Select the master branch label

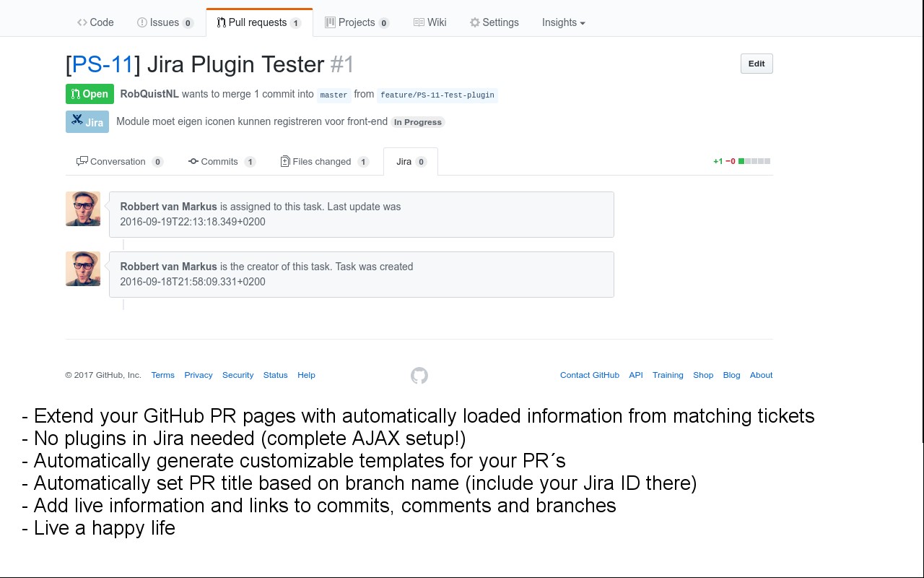[x=334, y=95]
